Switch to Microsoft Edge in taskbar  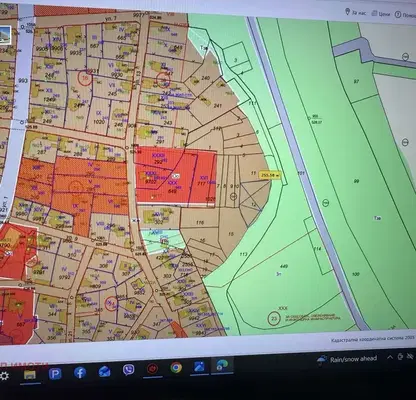pos(222,365)
